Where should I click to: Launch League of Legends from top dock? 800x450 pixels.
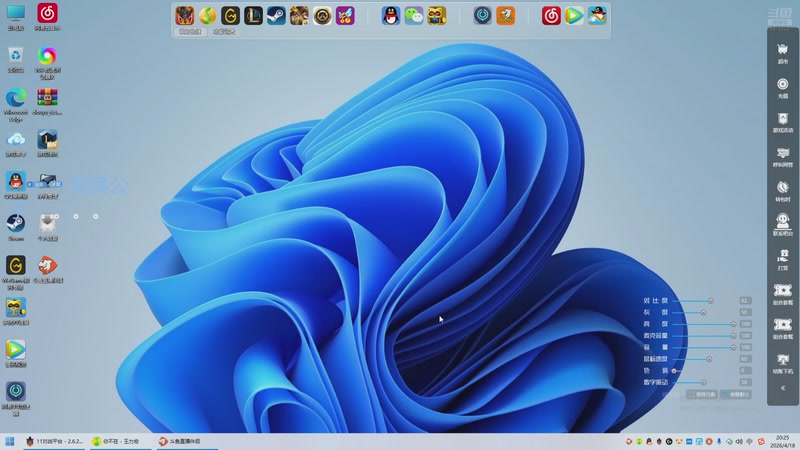[253, 15]
